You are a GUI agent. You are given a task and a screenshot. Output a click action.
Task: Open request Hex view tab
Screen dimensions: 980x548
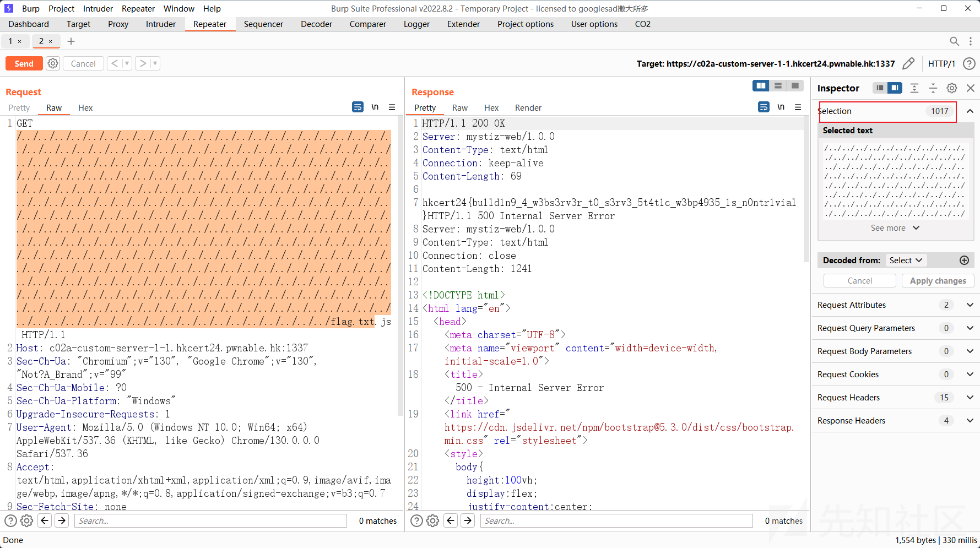[x=85, y=108]
